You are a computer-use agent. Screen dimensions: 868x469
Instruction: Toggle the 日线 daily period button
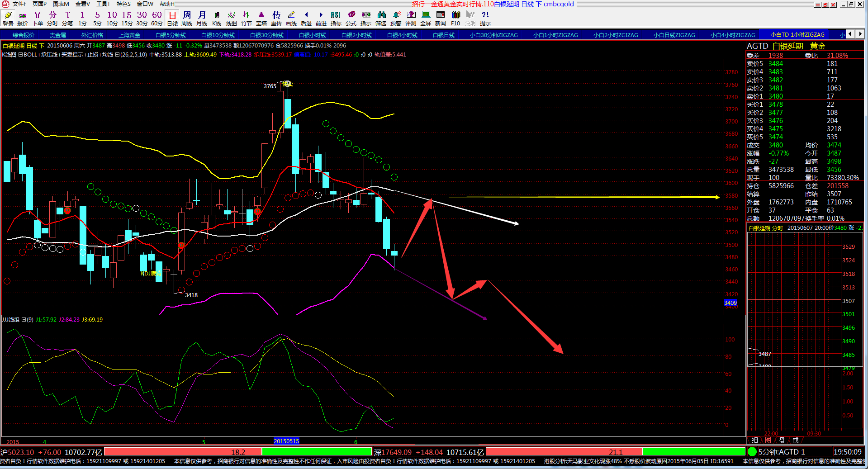coord(172,19)
